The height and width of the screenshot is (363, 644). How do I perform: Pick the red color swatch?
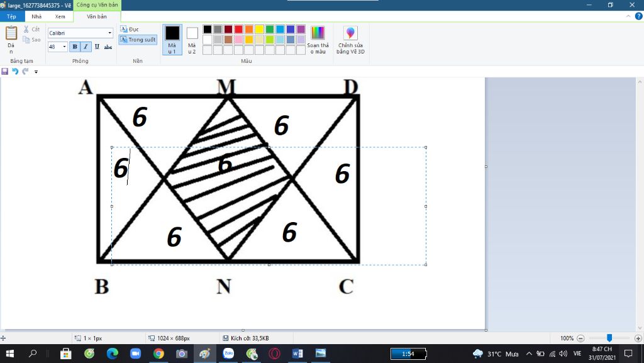tap(238, 29)
